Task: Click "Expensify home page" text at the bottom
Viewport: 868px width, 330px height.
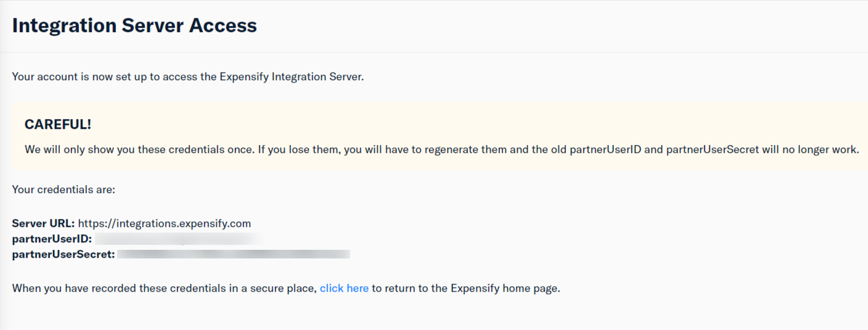Action: 504,288
